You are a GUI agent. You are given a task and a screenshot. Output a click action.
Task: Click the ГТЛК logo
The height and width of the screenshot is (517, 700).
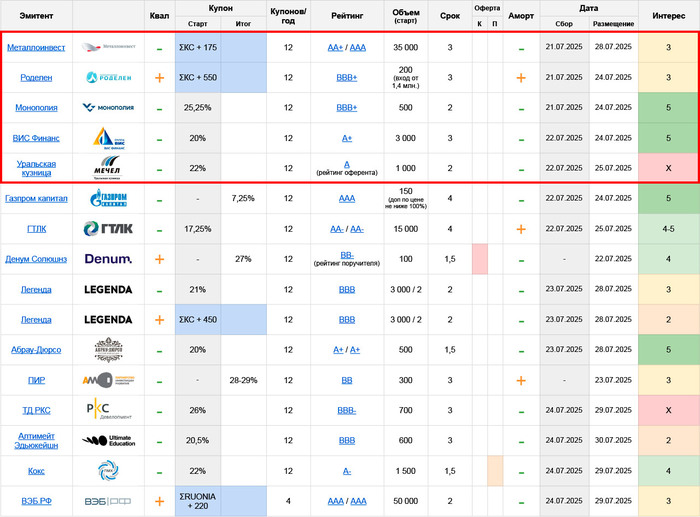point(108,229)
